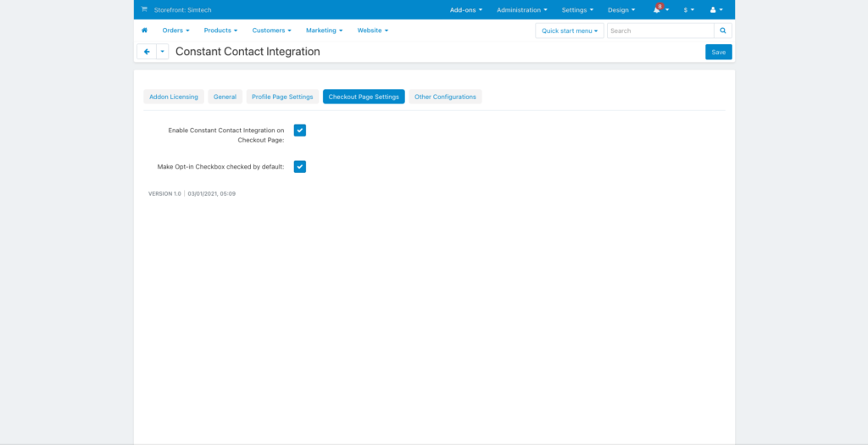868x445 pixels.
Task: Open the notifications bell icon
Action: point(659,10)
